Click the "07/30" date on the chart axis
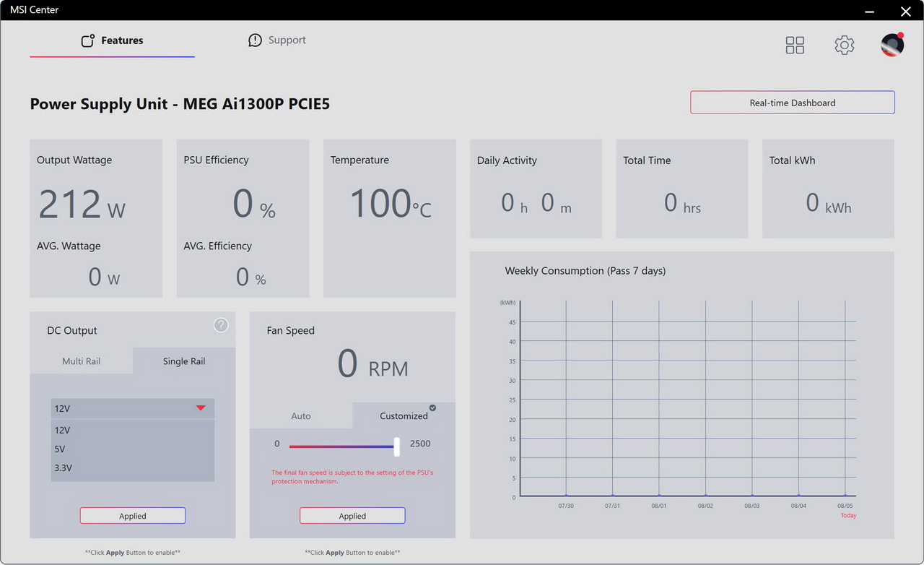Screen dimensions: 924x565 coord(566,506)
